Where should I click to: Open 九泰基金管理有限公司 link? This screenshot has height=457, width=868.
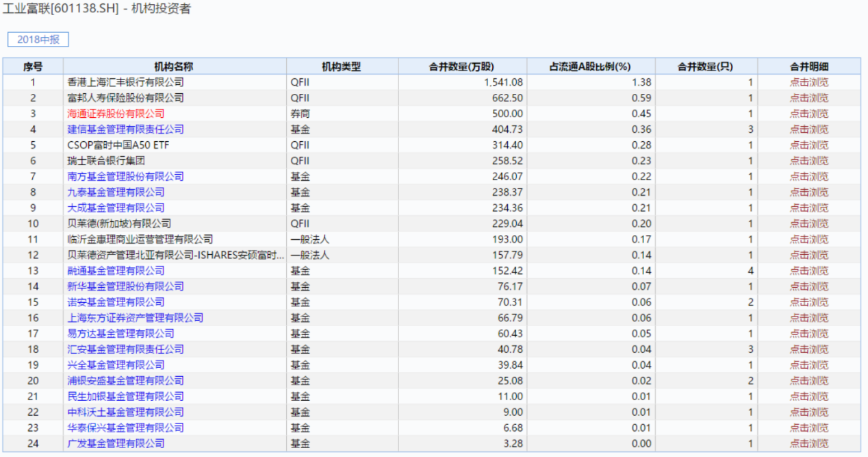(116, 193)
